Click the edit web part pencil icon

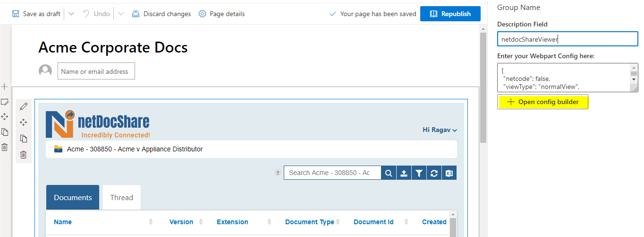(24, 106)
